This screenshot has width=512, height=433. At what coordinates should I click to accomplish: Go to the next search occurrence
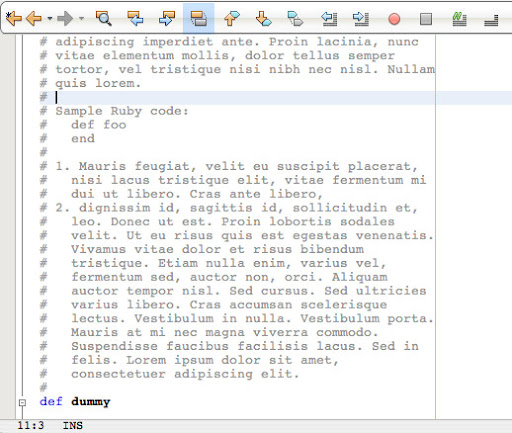167,18
